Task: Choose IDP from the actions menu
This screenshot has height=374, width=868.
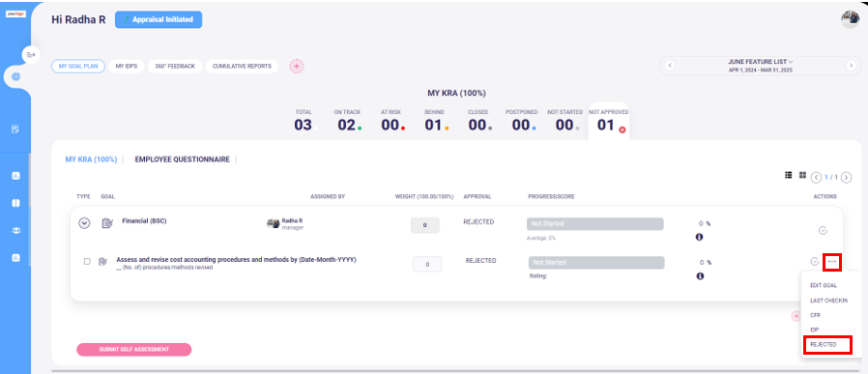Action: (814, 330)
